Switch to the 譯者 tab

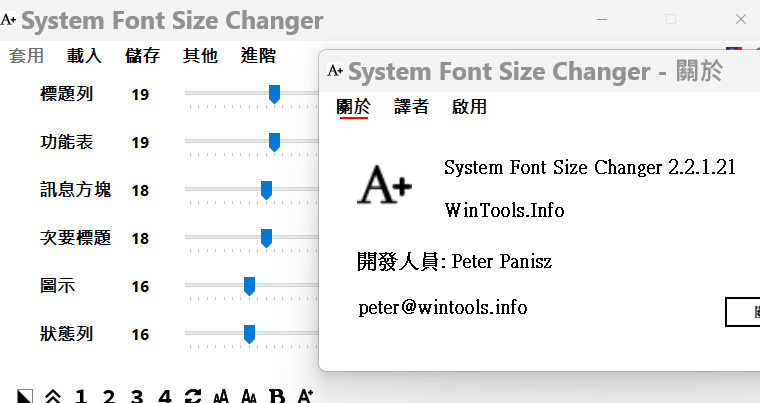[412, 107]
